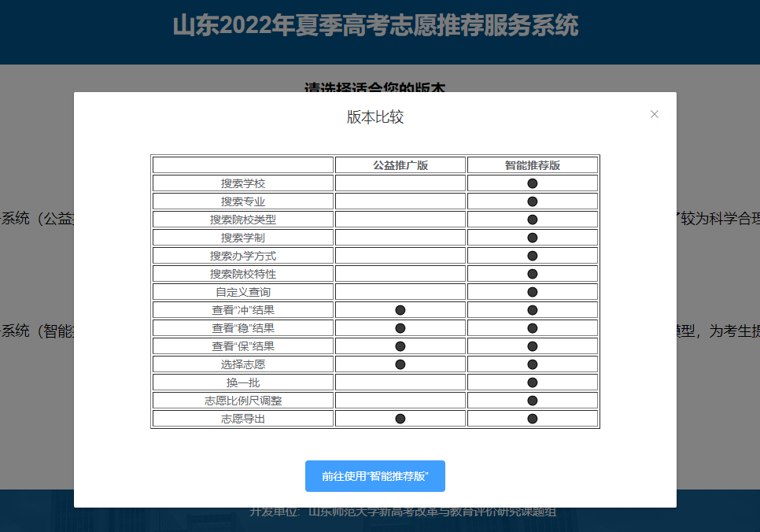Toggle the 查看"稳"结果 dot under 公益推广版

point(400,327)
